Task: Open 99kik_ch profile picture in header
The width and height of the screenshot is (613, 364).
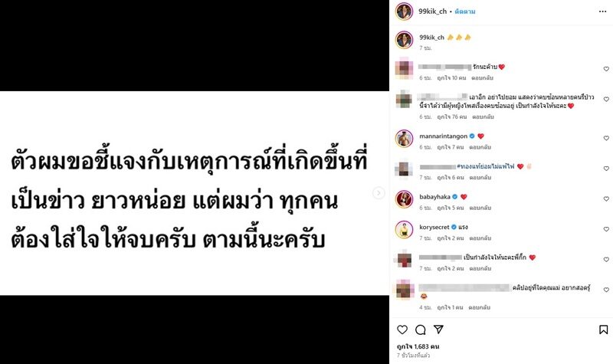Action: 405,11
